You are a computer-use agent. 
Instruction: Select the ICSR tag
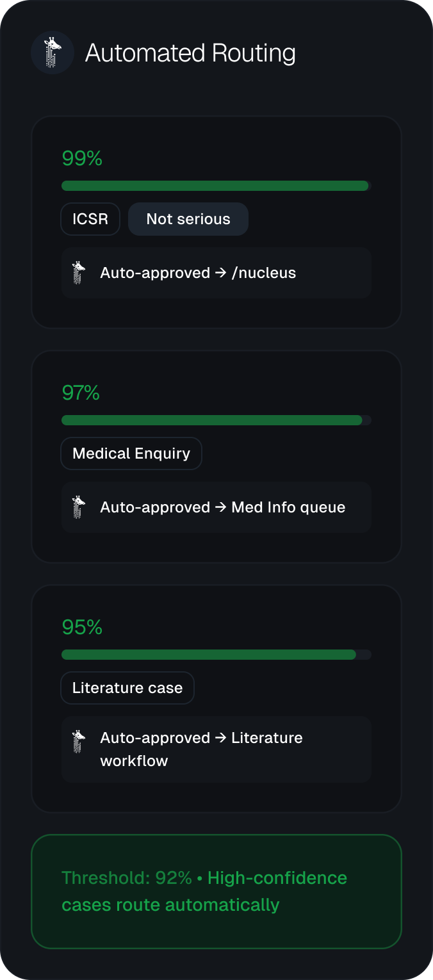90,219
